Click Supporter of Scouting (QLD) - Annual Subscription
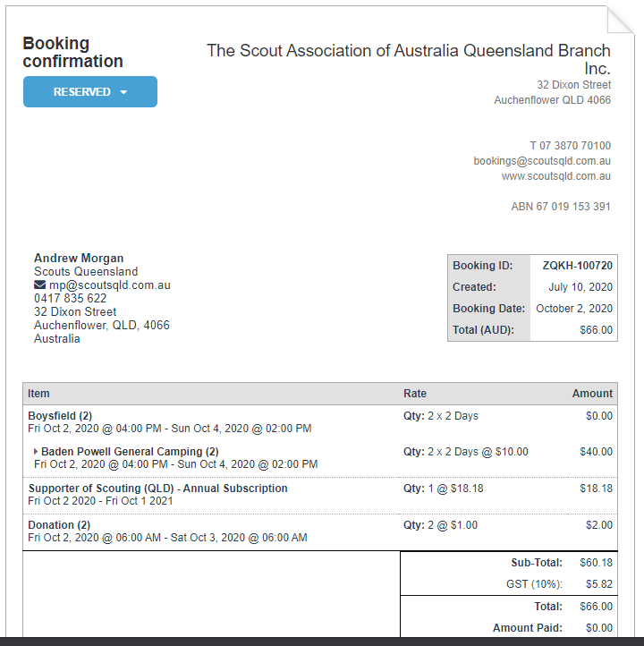Image resolution: width=644 pixels, height=646 pixels. [157, 489]
